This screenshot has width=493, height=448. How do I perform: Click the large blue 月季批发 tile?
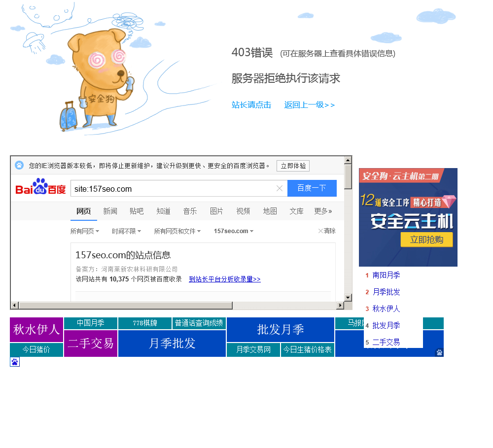pyautogui.click(x=172, y=344)
